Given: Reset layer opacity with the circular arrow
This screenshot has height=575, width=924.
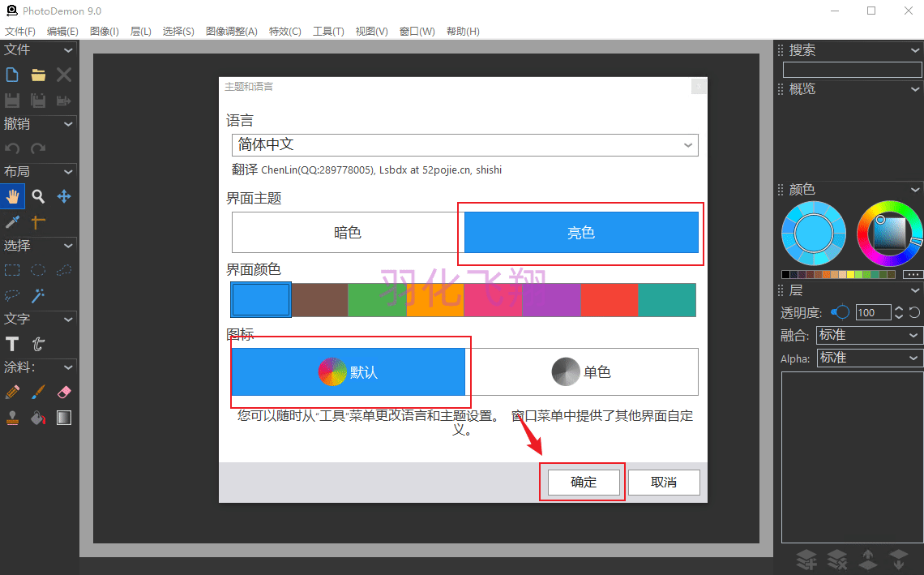Looking at the screenshot, I should (914, 312).
